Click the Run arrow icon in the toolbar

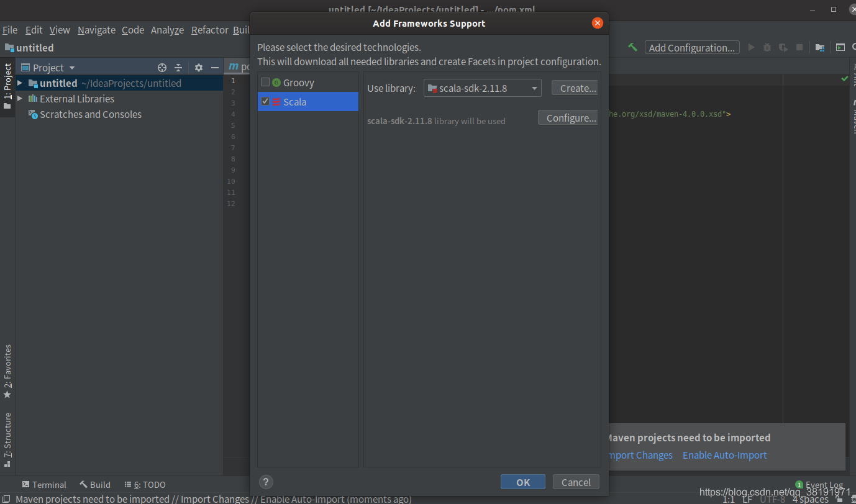(751, 47)
